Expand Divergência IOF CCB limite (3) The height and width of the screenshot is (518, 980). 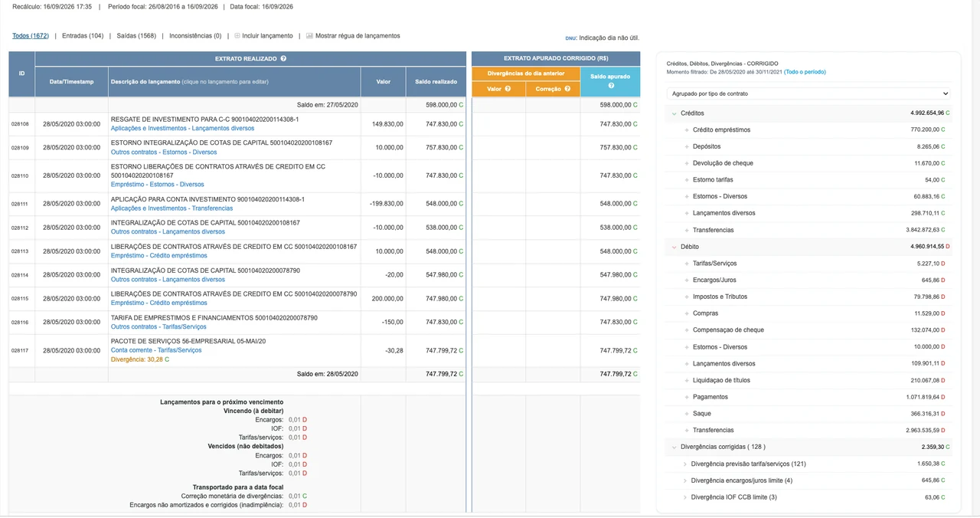[x=684, y=497]
